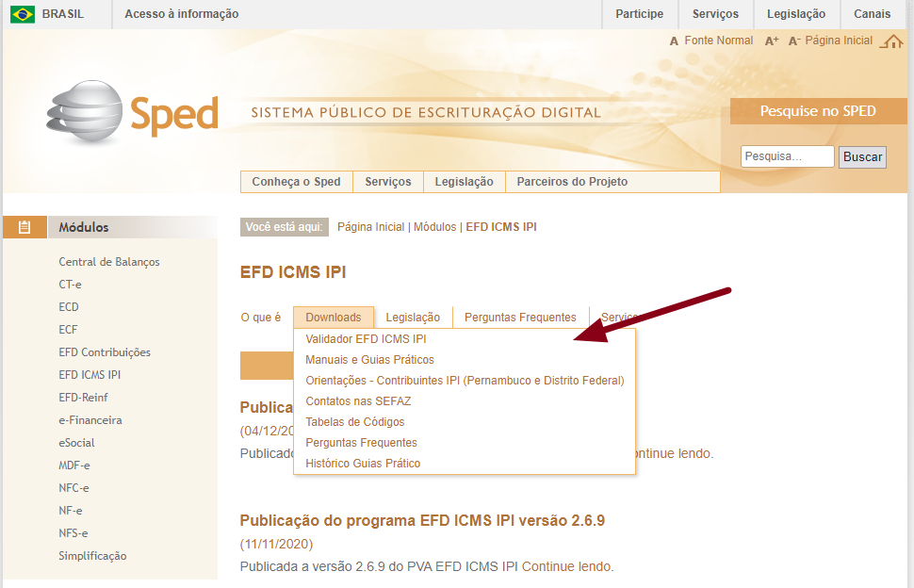
Task: Open Central de Balanços module
Action: coord(109,262)
